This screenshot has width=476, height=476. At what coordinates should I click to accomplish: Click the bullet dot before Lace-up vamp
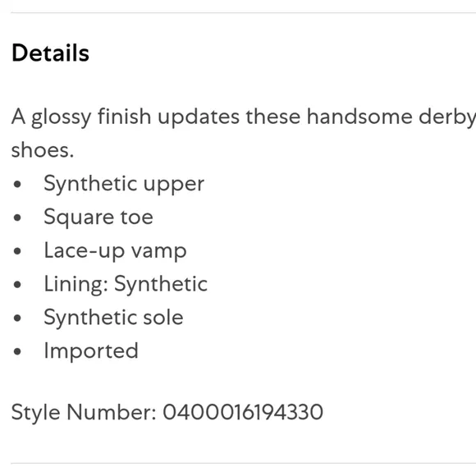click(x=17, y=251)
